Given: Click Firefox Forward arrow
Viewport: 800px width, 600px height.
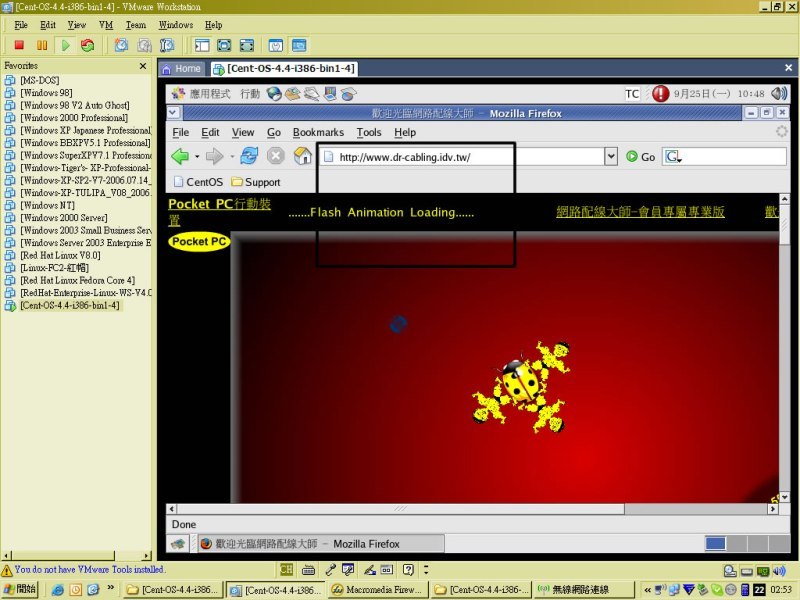Looking at the screenshot, I should coord(214,156).
